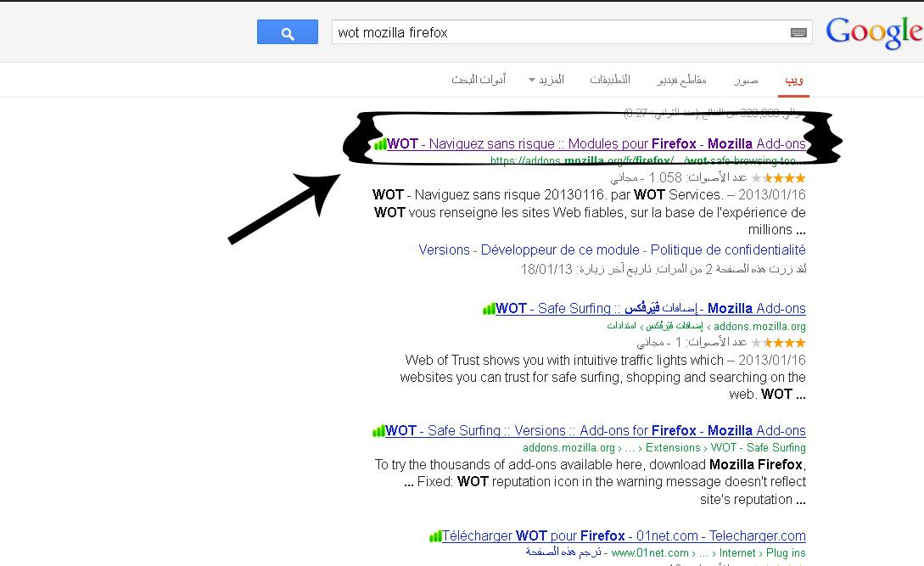The height and width of the screenshot is (566, 924).
Task: Open the on-screen keyboard icon in search box
Action: pyautogui.click(x=798, y=32)
